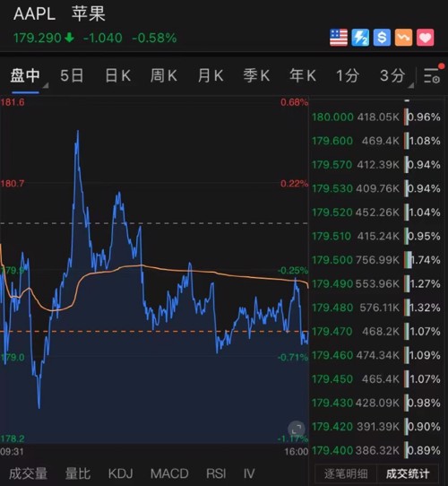Image resolution: width=448 pixels, height=486 pixels.
Task: Select the MACD indicator
Action: 169,473
